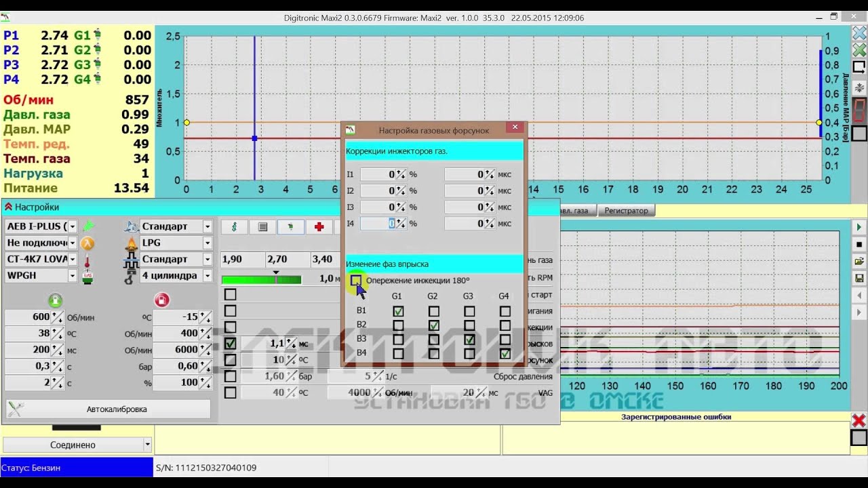
Task: Start recording with green play icon
Action: 859,227
